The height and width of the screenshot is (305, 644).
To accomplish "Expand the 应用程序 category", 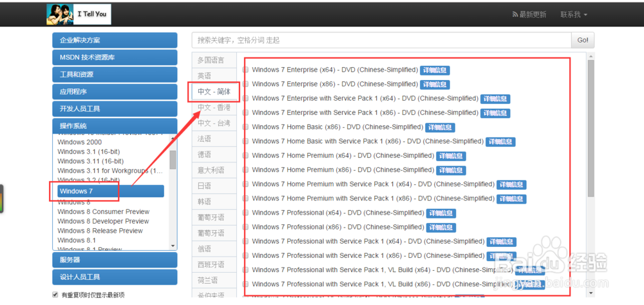I will tap(115, 92).
